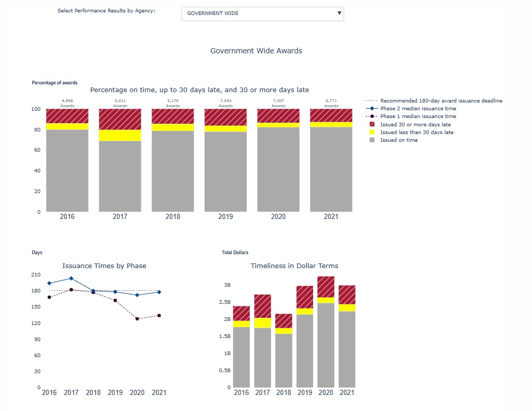Expand the 'Select Performance Results by Agency' combo box

[262, 13]
